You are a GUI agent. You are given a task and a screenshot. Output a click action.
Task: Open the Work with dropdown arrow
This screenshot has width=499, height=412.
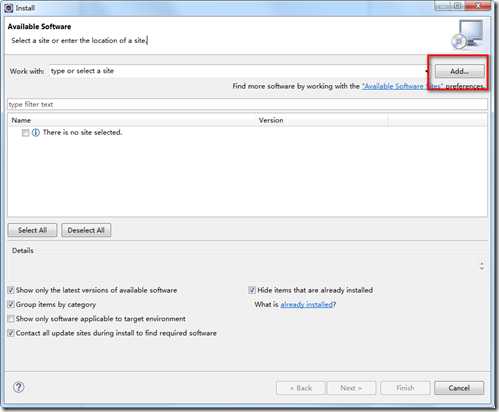pos(427,71)
